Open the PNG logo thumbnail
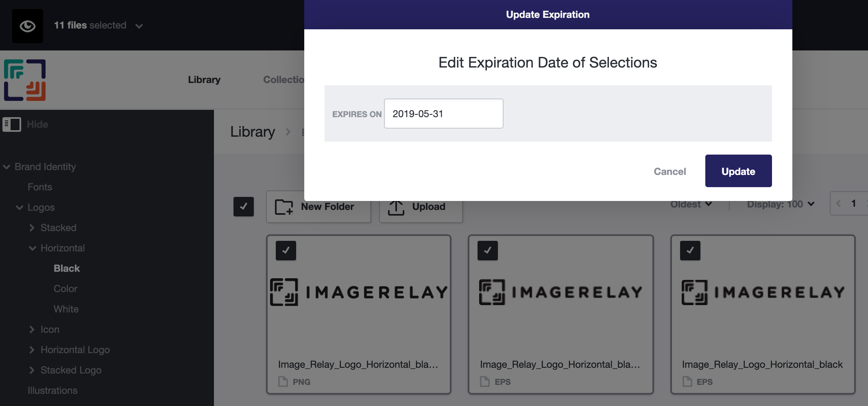 click(359, 292)
